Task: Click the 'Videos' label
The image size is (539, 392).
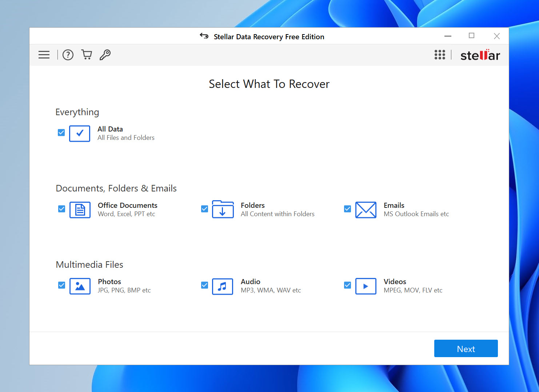Action: click(395, 282)
